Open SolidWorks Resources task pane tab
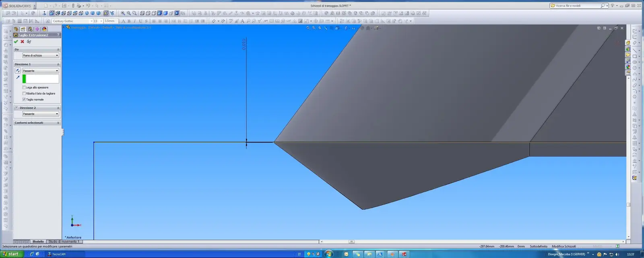644x258 pixels. tap(628, 43)
